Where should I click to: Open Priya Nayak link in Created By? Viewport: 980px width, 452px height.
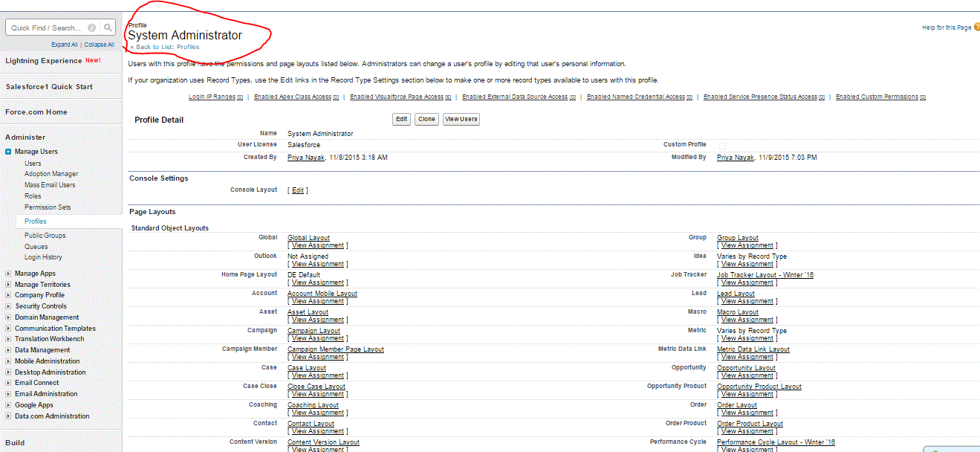click(306, 158)
